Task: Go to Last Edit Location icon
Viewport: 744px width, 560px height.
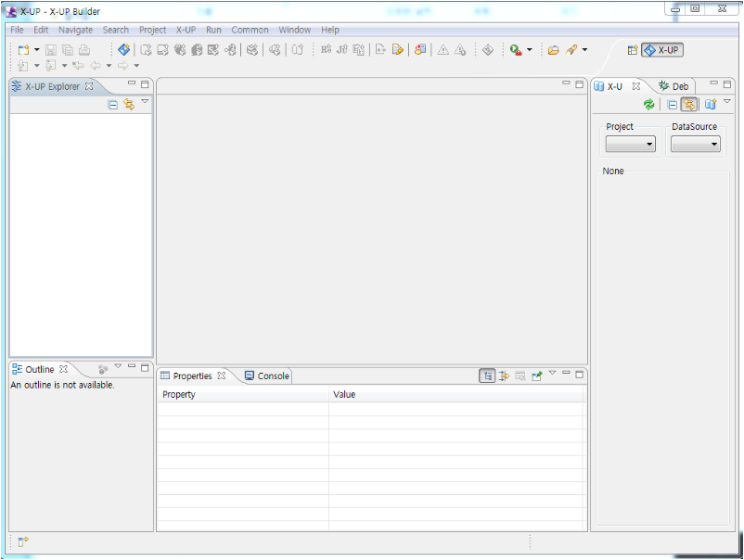Action: click(78, 66)
